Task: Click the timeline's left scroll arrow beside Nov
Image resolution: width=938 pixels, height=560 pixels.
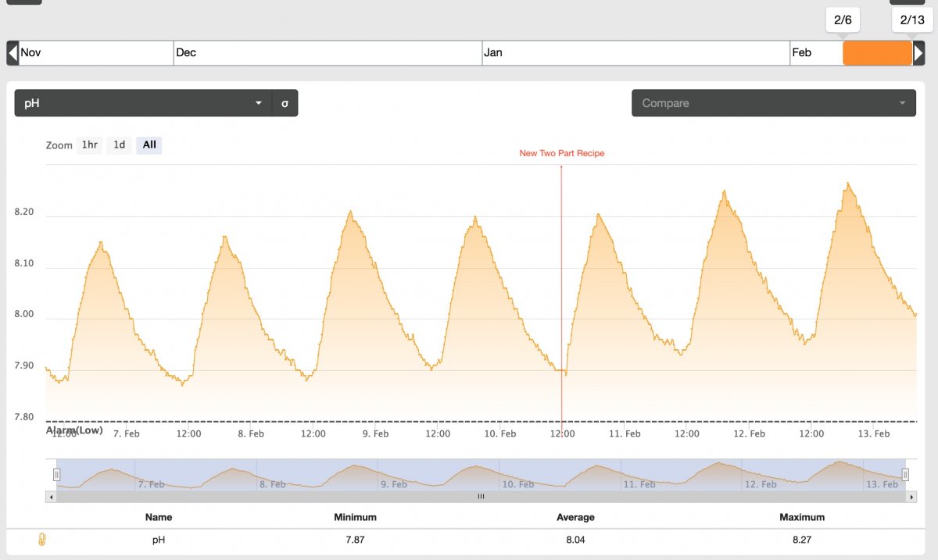Action: pos(13,53)
